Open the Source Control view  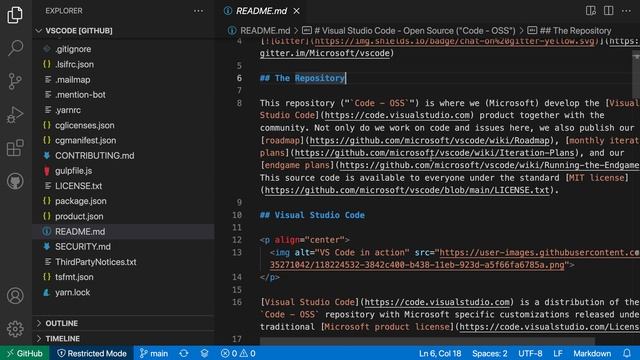tap(15, 81)
